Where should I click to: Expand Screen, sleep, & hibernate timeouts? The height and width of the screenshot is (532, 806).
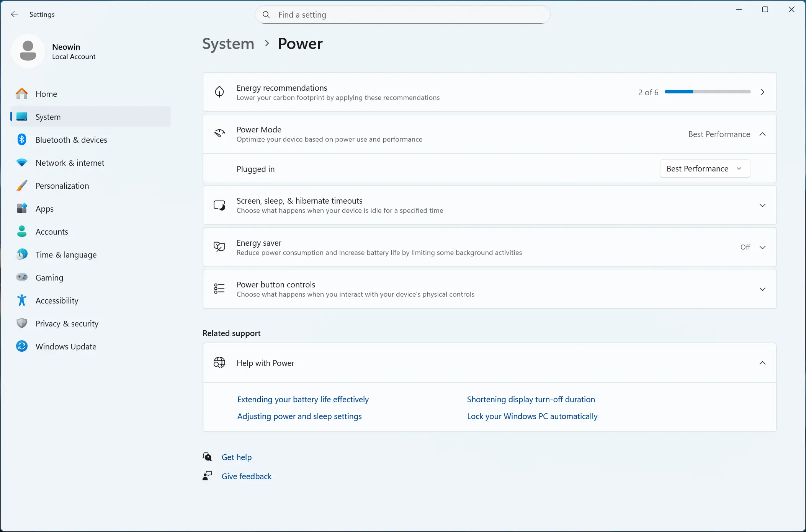pos(762,206)
